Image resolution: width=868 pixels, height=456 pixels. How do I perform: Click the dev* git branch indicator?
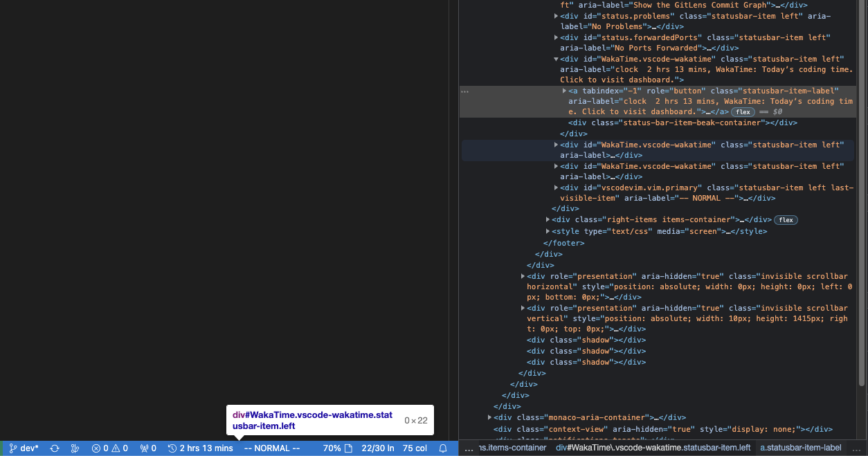(24, 448)
